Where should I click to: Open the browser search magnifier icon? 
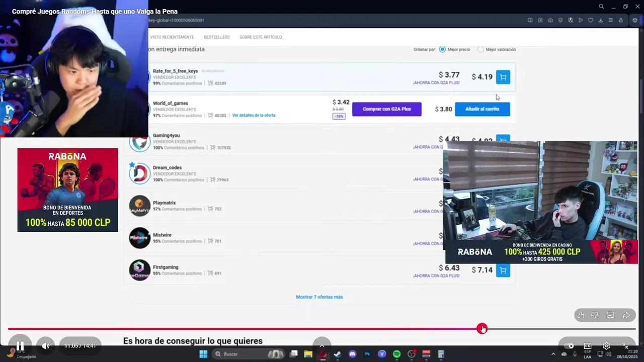[601, 7]
